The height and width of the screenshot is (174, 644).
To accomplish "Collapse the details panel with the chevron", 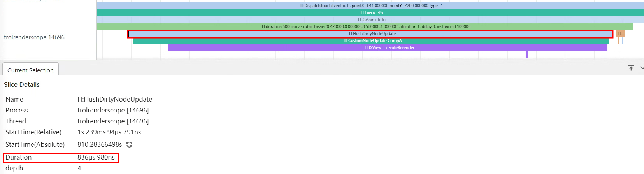I will pos(641,68).
